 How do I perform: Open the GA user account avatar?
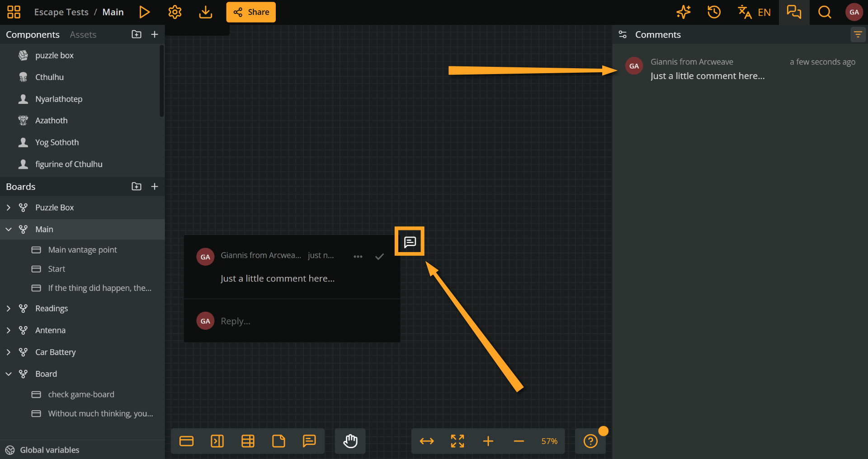tap(854, 12)
